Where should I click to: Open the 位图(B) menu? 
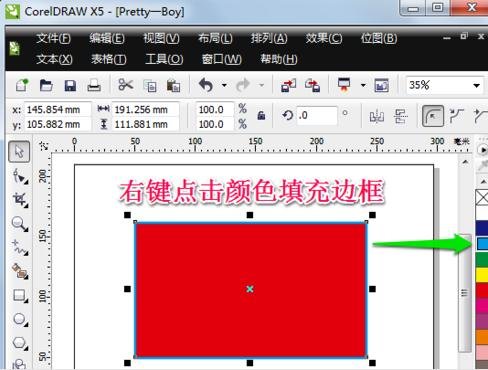(x=379, y=38)
